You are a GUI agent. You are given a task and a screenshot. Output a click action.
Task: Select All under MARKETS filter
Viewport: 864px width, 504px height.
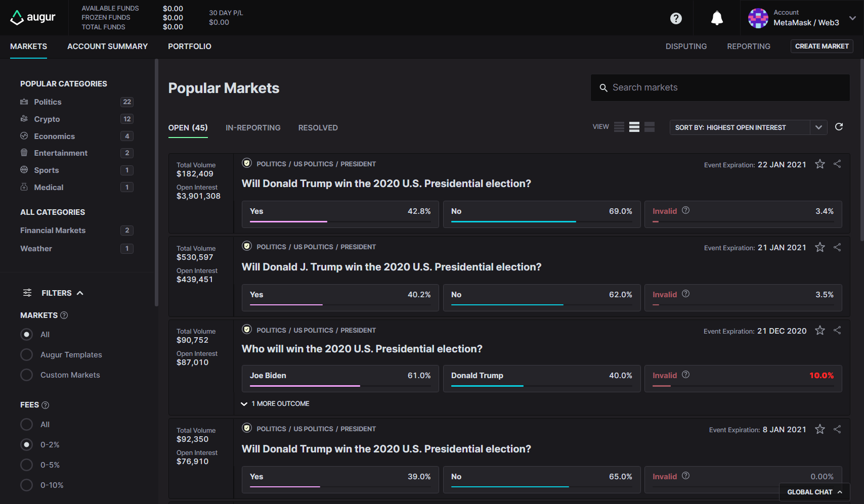(x=27, y=335)
